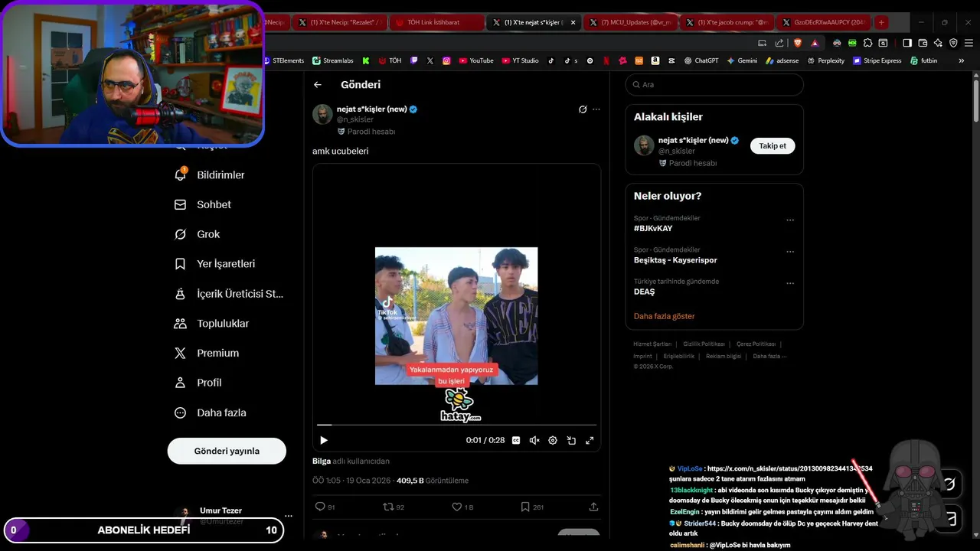Go back using the arrow next to Gönderi
The width and height of the screenshot is (980, 551).
tap(318, 85)
